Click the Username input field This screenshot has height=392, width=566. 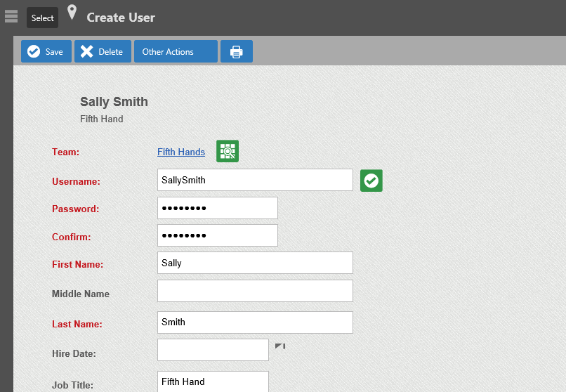[255, 180]
